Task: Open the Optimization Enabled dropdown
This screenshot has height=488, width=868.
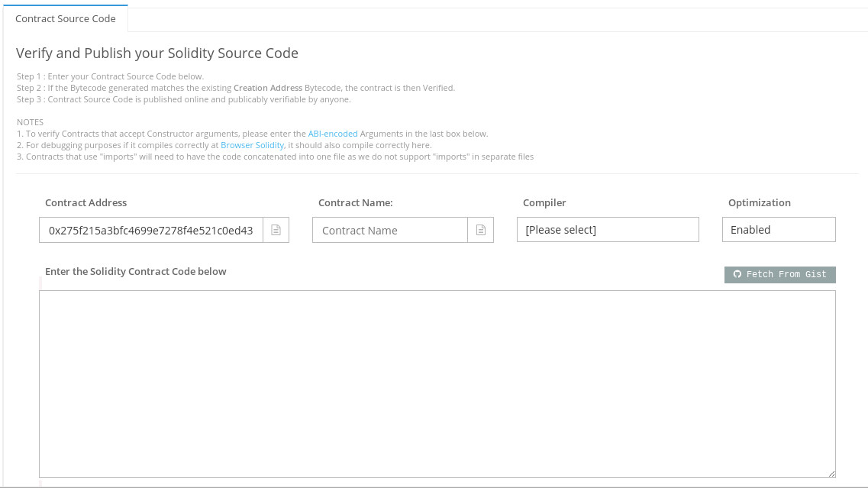Action: click(779, 229)
